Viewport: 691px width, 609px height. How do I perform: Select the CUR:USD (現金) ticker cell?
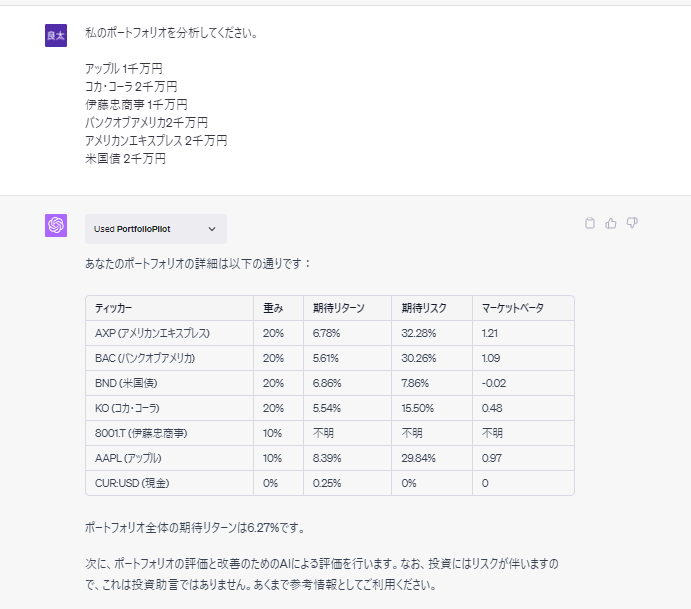point(132,483)
